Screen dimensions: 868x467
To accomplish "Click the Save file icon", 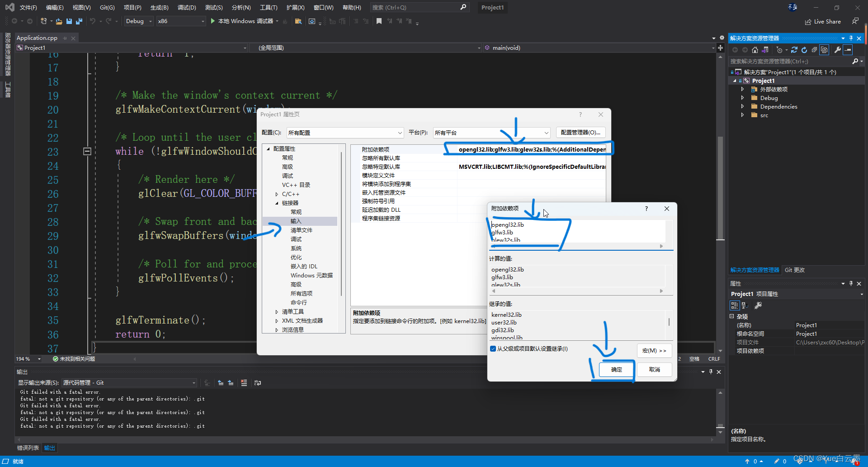I will 69,21.
